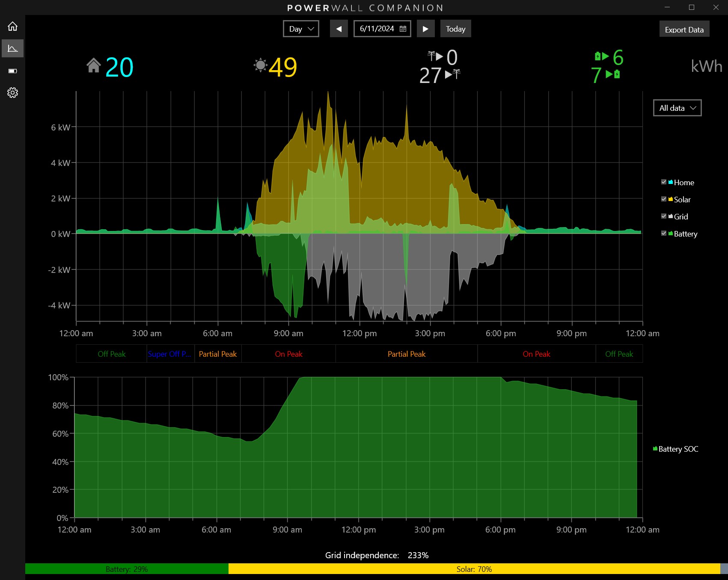Click the 6/11/2024 date field
Image resolution: width=728 pixels, height=580 pixels.
(x=382, y=29)
